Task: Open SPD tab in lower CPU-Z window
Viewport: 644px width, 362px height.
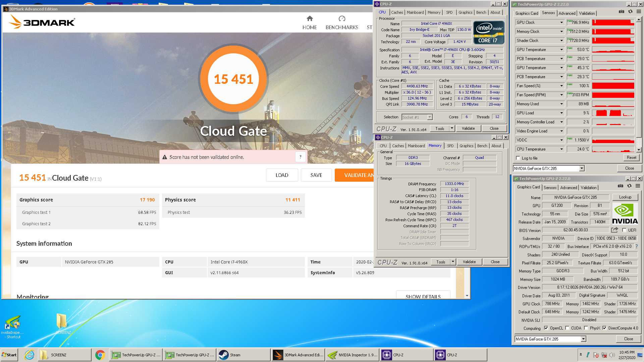Action: pos(450,146)
